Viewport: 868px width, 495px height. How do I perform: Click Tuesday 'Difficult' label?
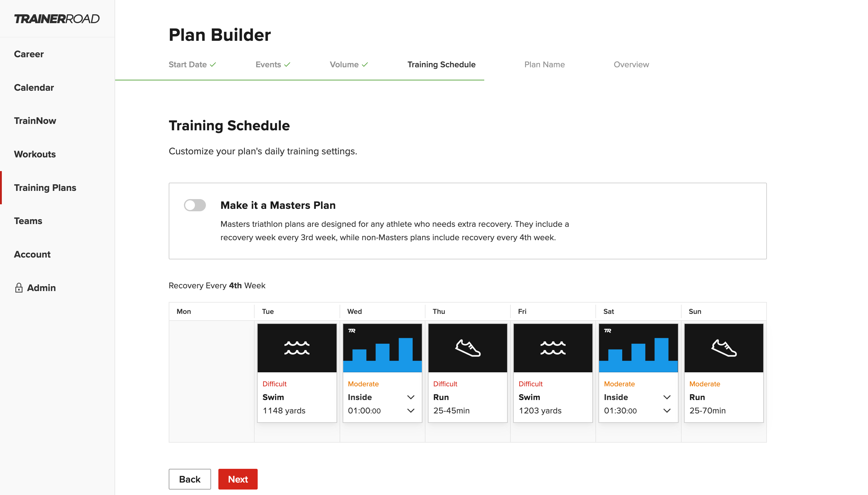tap(274, 384)
